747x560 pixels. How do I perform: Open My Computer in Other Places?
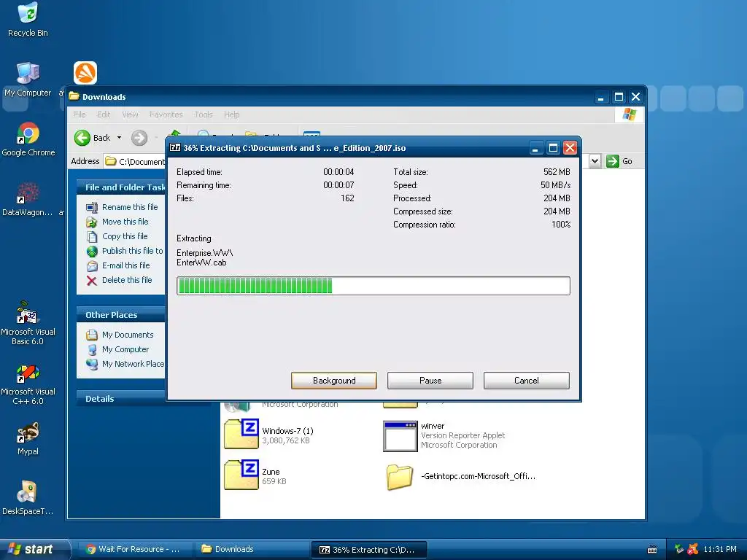[x=125, y=349]
